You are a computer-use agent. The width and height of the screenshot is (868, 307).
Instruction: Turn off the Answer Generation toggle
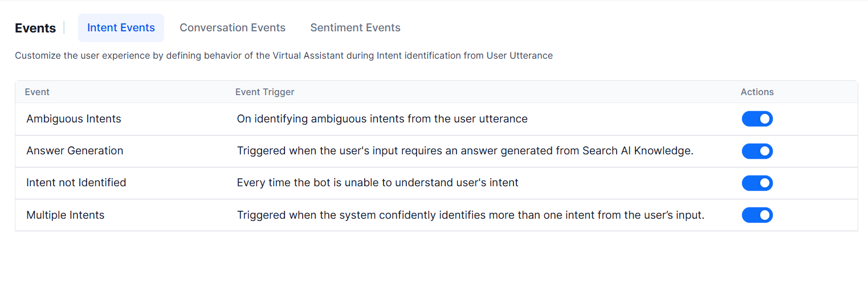(757, 151)
